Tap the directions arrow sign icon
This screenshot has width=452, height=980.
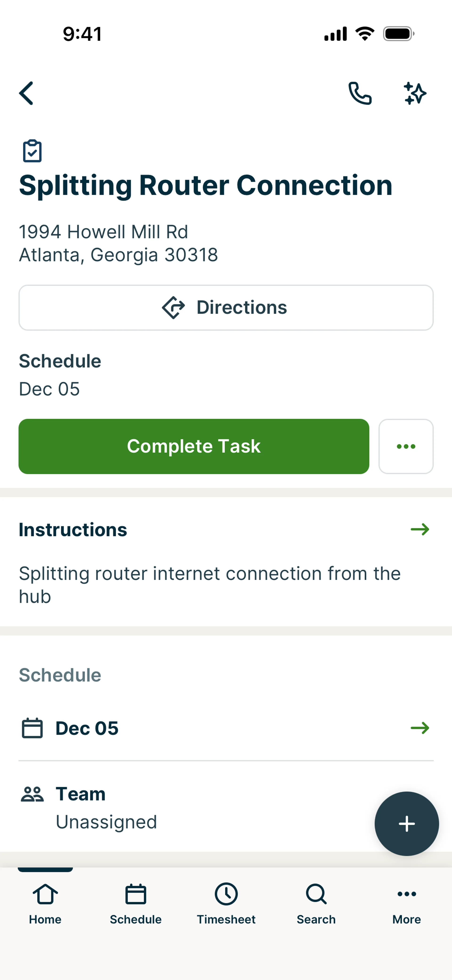click(174, 307)
